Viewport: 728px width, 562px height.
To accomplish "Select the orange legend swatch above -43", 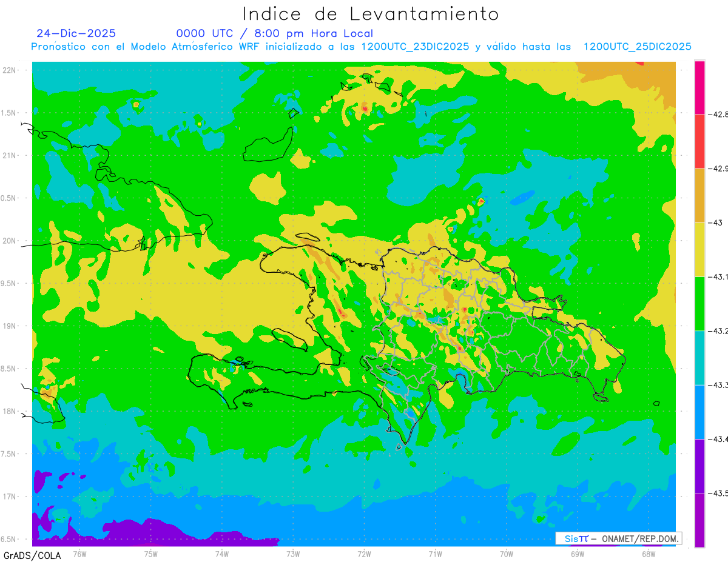I will click(699, 195).
